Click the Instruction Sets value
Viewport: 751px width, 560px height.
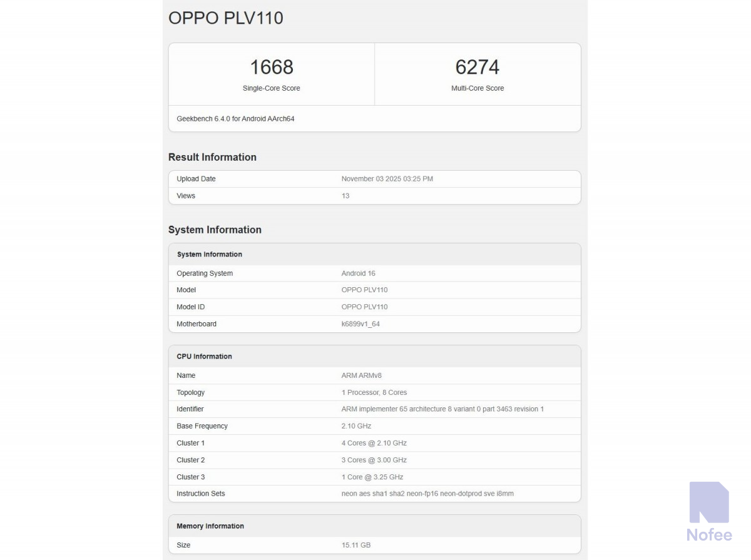[427, 494]
